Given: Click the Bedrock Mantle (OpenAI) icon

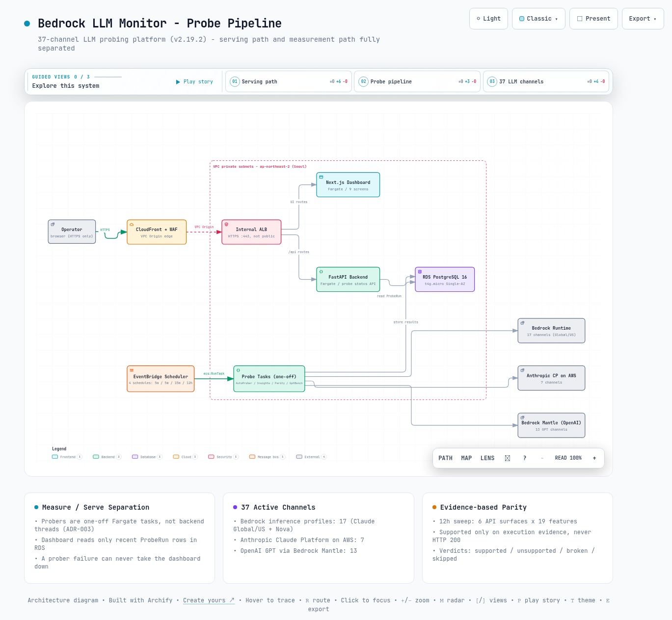Looking at the screenshot, I should [522, 417].
